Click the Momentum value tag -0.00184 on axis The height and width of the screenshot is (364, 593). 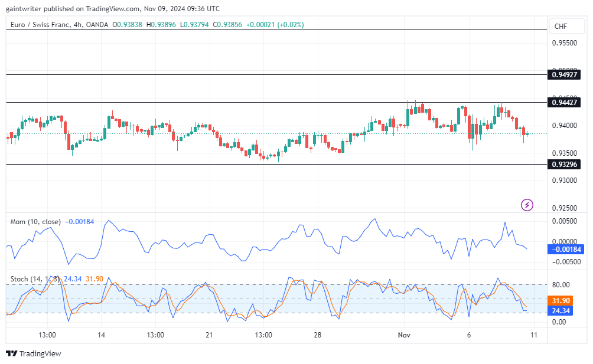tap(566, 249)
